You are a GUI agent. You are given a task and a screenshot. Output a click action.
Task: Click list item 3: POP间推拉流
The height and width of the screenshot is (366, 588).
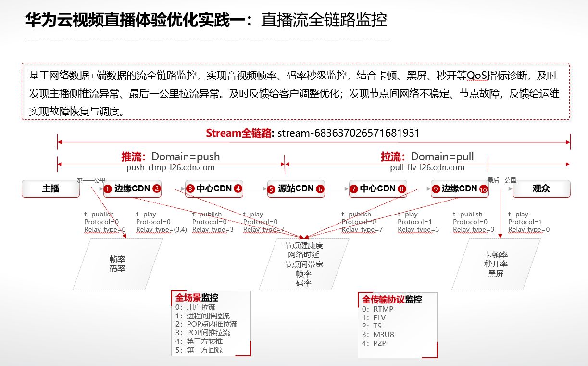click(x=203, y=333)
